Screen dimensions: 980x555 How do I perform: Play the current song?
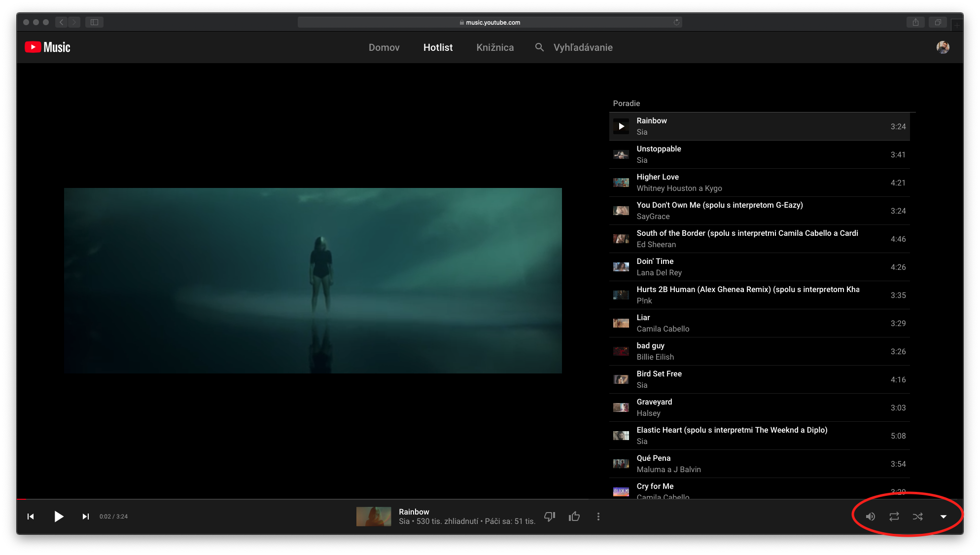pos(59,517)
